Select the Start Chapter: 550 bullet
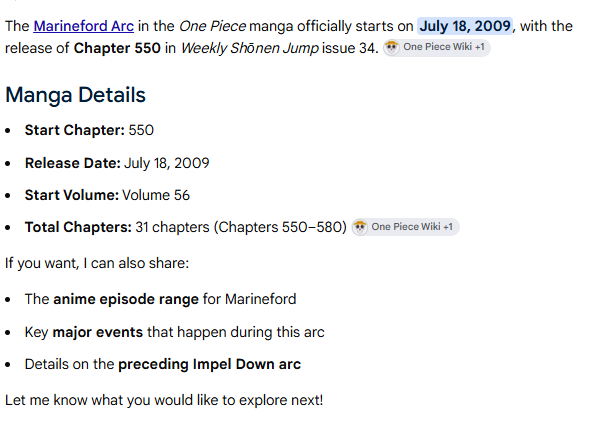608x428 pixels. click(x=89, y=130)
